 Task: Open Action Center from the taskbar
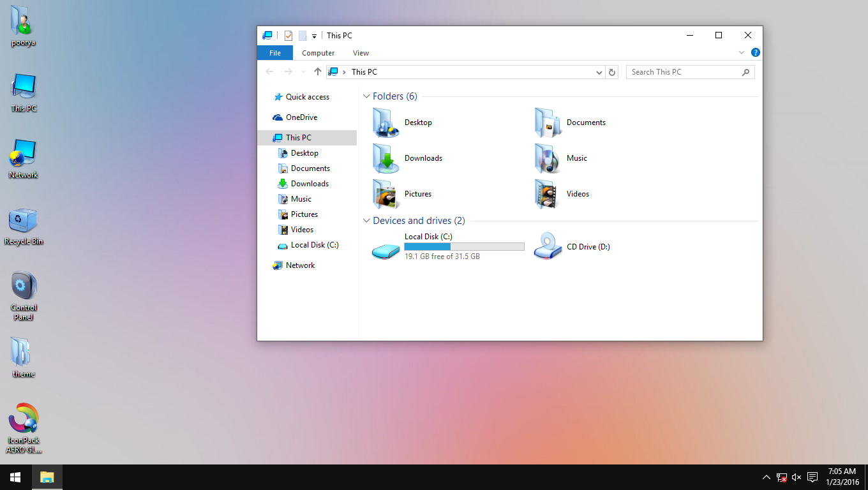[812, 477]
